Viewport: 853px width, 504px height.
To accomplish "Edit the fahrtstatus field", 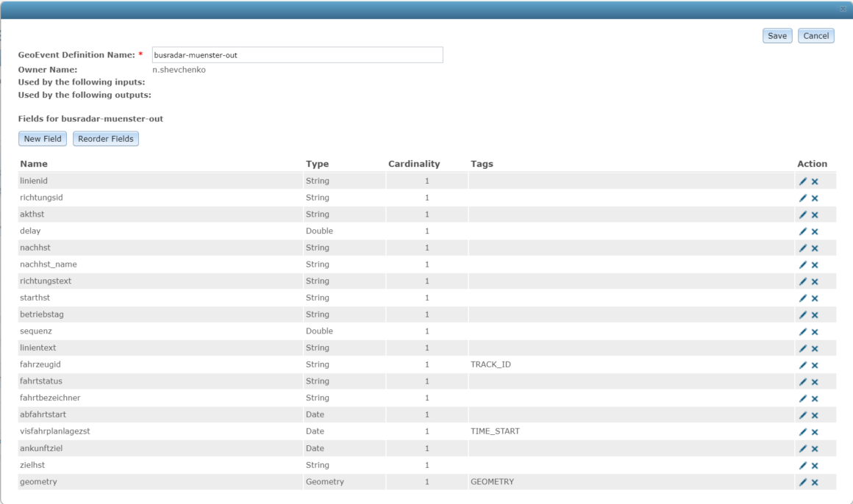I will click(803, 381).
